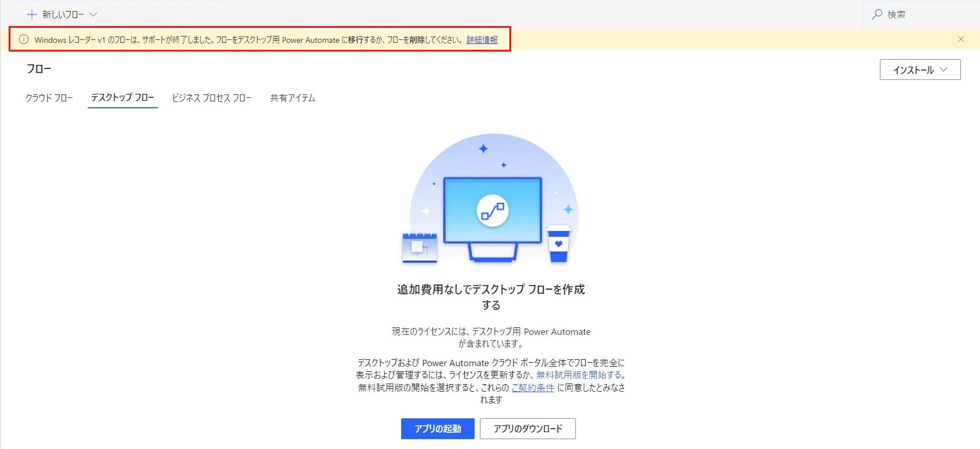980x449 pixels.
Task: Select the デスクトップ フロー tab
Action: click(123, 97)
